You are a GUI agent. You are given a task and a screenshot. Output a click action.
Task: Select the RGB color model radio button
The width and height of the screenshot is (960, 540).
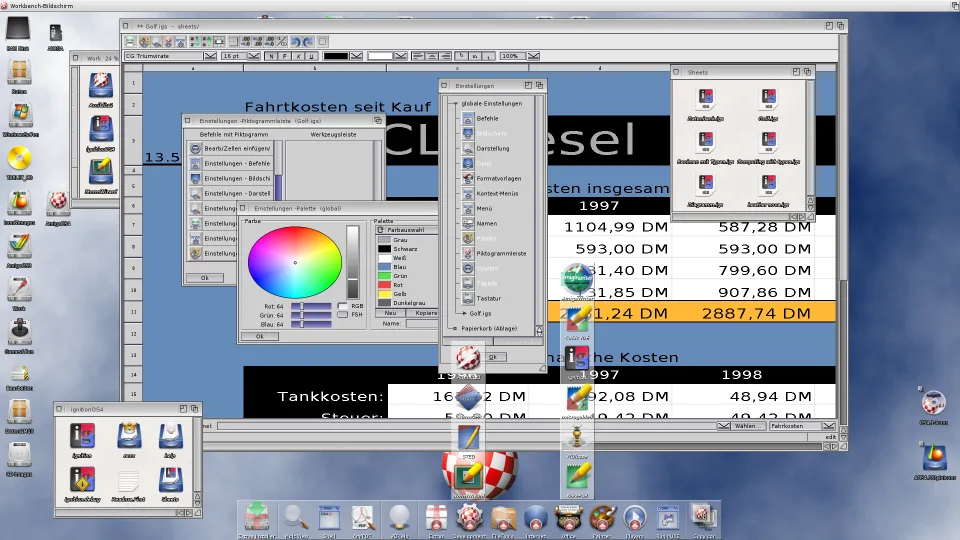pos(342,305)
